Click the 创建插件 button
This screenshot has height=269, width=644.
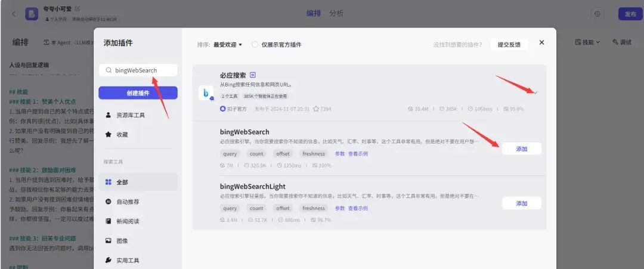(138, 93)
